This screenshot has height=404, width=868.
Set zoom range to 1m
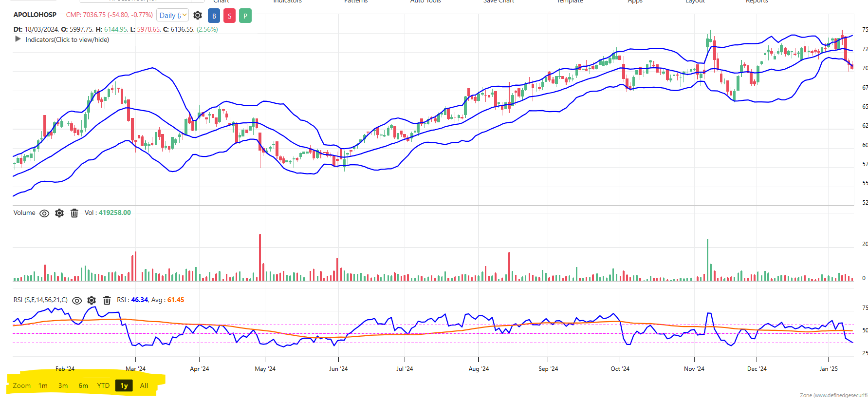pos(43,385)
